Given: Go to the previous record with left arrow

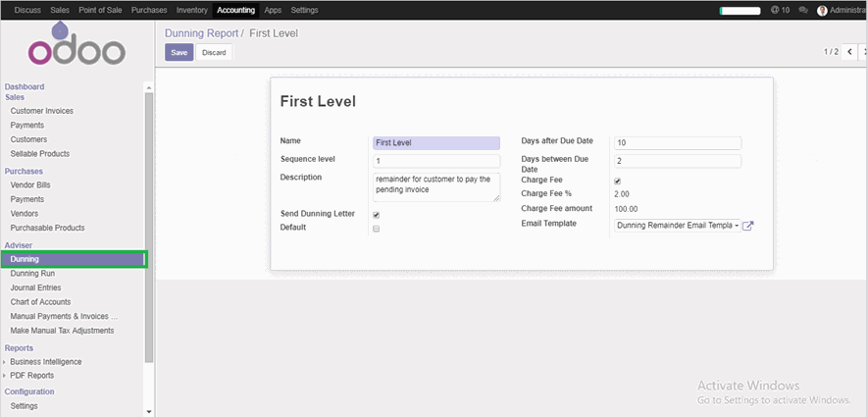Looking at the screenshot, I should click(849, 52).
